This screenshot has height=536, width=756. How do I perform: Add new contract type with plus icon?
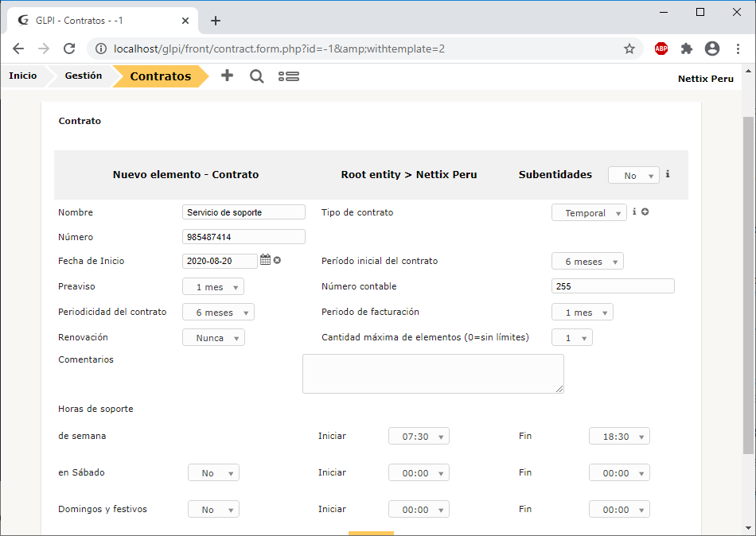[x=645, y=212]
